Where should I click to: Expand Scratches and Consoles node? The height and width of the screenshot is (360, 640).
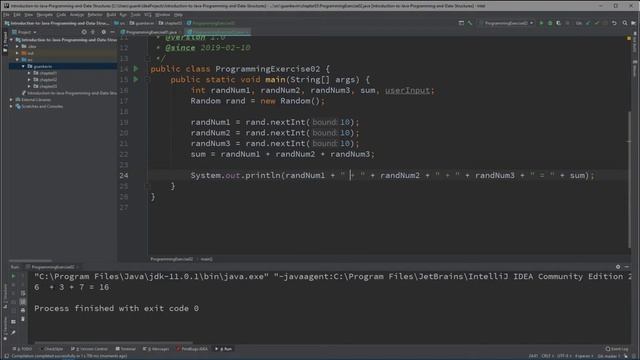click(x=11, y=106)
